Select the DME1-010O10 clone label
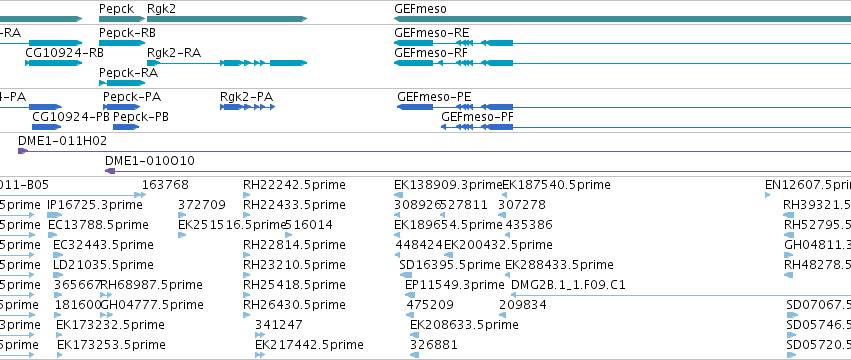 click(150, 161)
